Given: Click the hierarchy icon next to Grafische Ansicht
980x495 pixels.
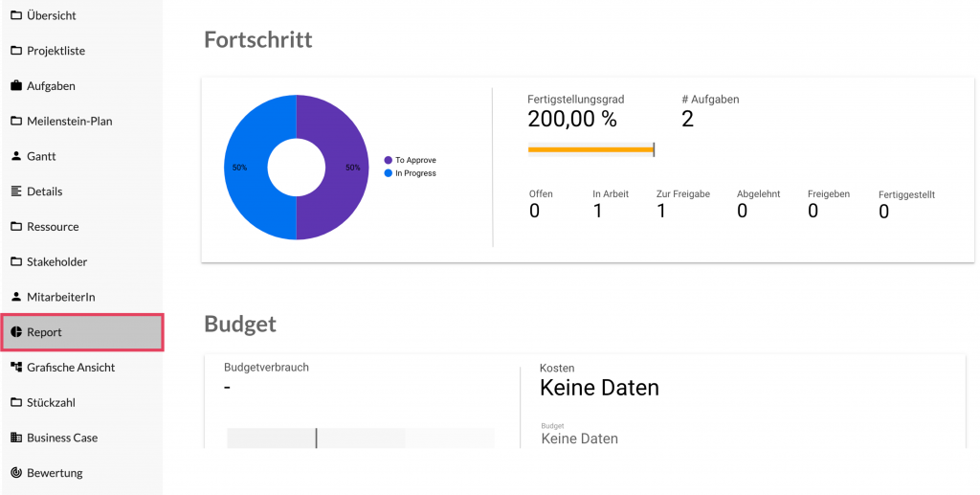Looking at the screenshot, I should coord(16,368).
